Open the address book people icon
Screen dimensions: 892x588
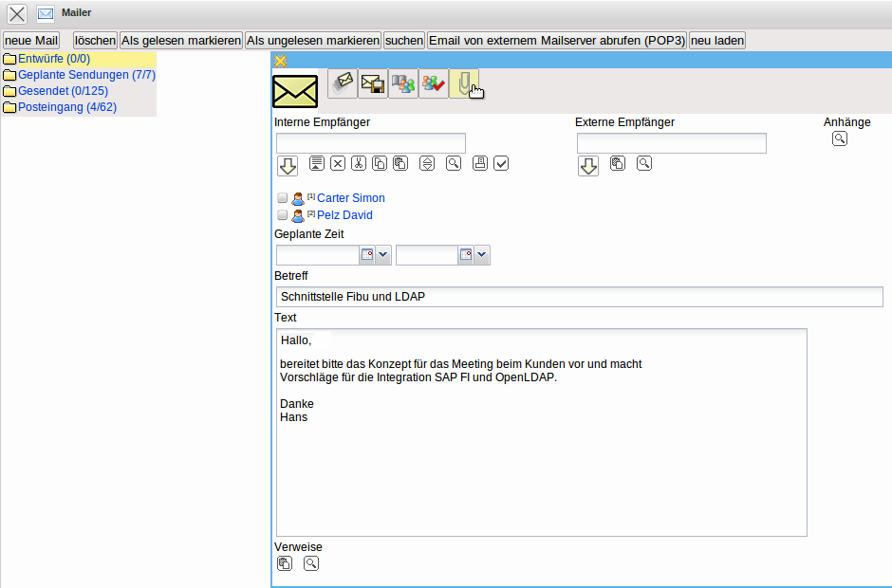[x=403, y=83]
